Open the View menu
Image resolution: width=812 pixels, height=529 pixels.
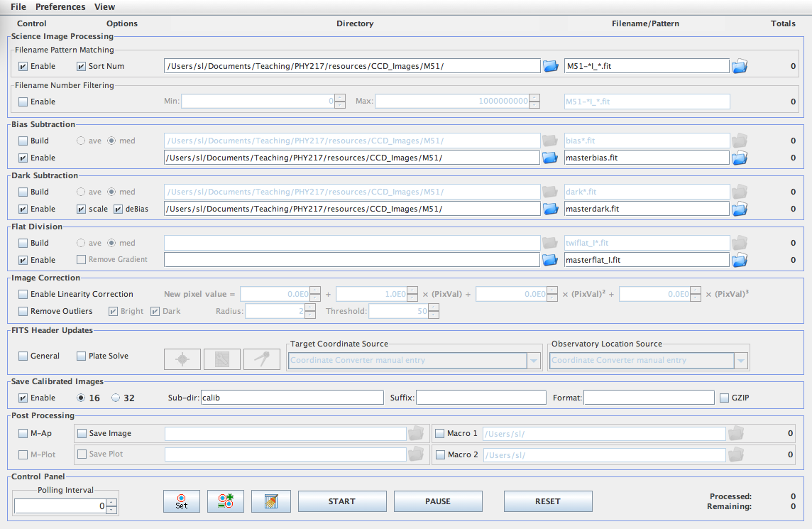pyautogui.click(x=104, y=6)
